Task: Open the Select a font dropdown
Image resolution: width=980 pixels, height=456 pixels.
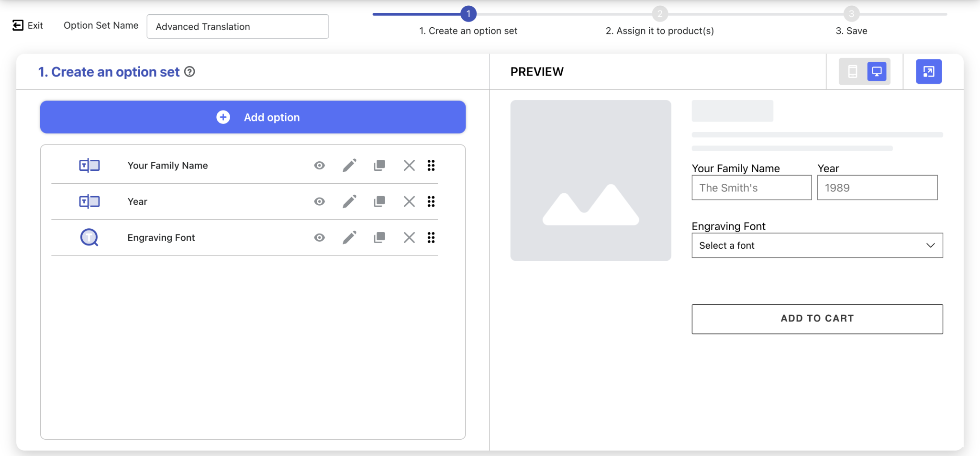Action: point(816,245)
